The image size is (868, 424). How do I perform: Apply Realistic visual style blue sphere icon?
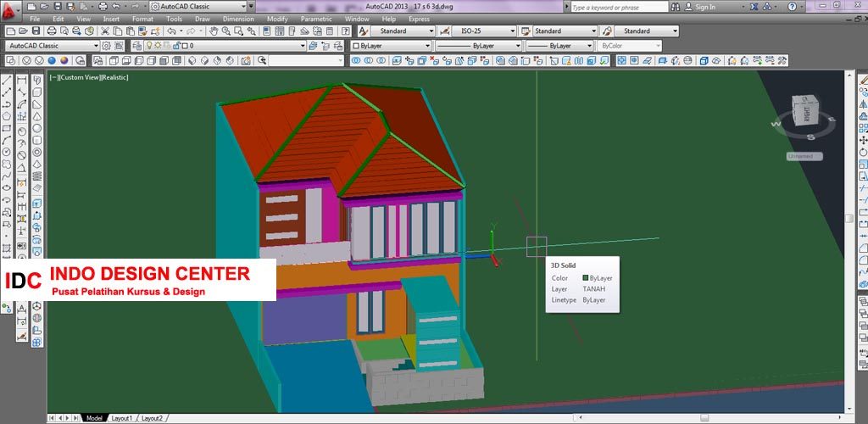tap(52, 61)
